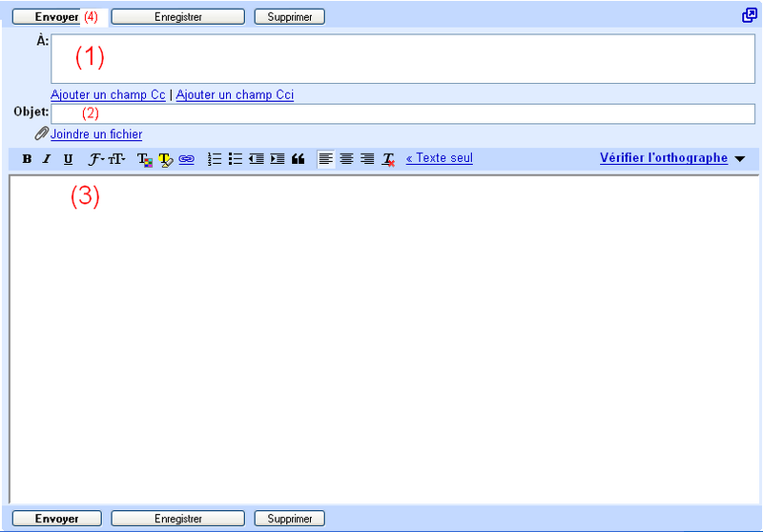
Task: Click Joindre un fichier link
Action: click(x=96, y=134)
